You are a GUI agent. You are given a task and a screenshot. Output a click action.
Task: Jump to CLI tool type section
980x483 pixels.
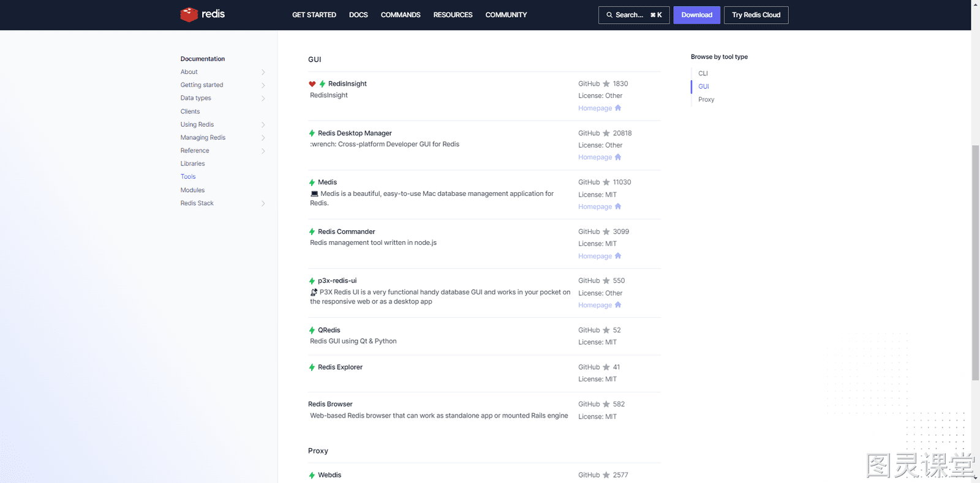pyautogui.click(x=703, y=73)
